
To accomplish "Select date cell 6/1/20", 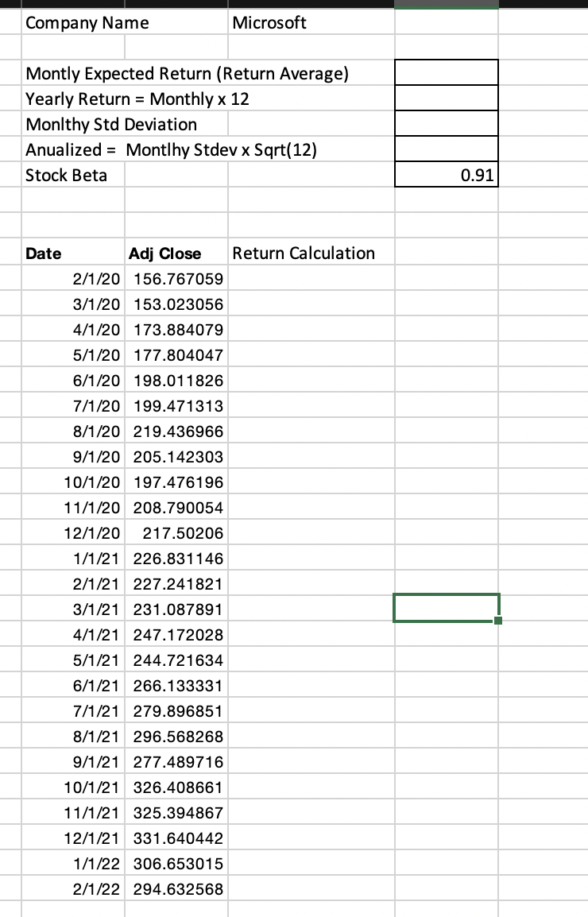I will [x=73, y=380].
